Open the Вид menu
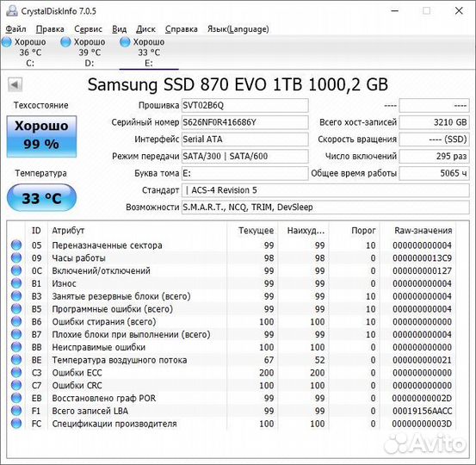 tap(120, 29)
